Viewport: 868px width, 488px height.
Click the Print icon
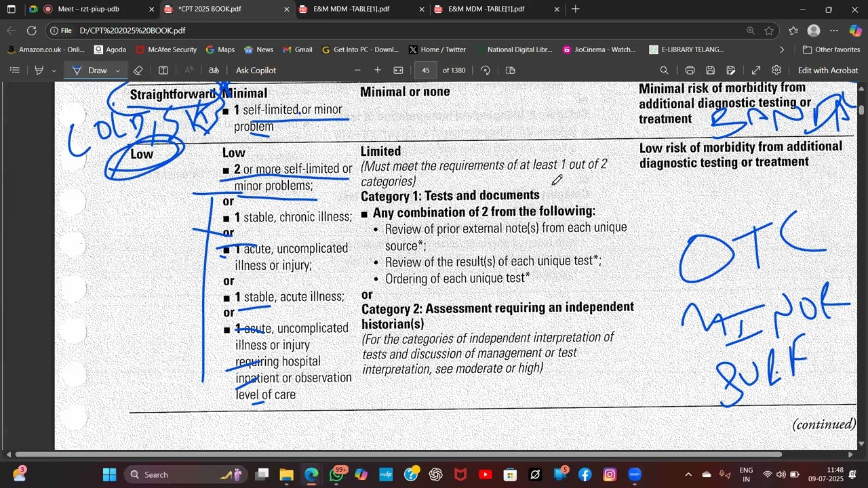point(690,70)
